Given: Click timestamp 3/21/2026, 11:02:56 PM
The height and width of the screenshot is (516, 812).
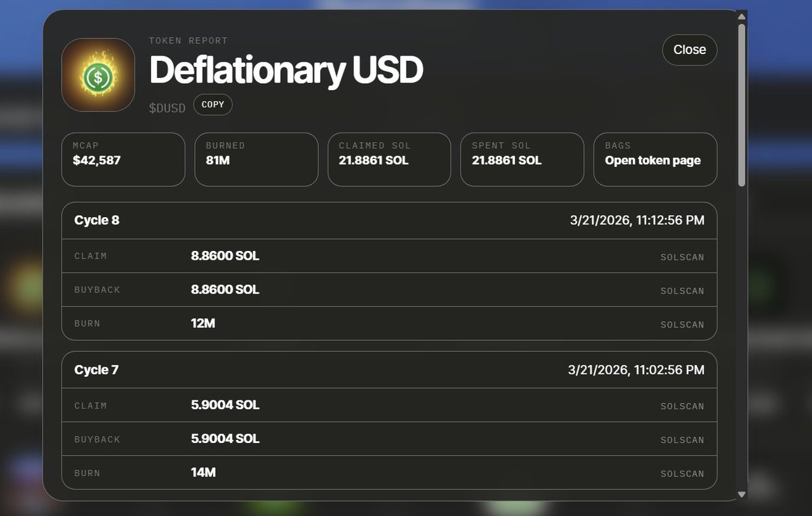Looking at the screenshot, I should (636, 370).
